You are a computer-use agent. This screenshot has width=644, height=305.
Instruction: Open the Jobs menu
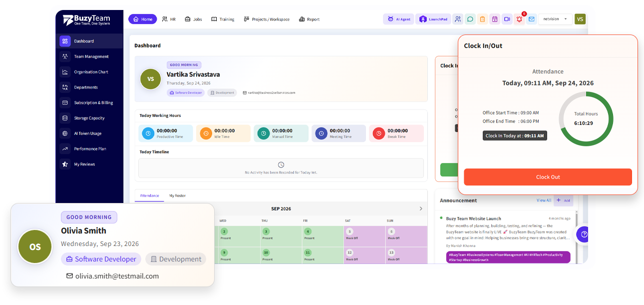(193, 19)
